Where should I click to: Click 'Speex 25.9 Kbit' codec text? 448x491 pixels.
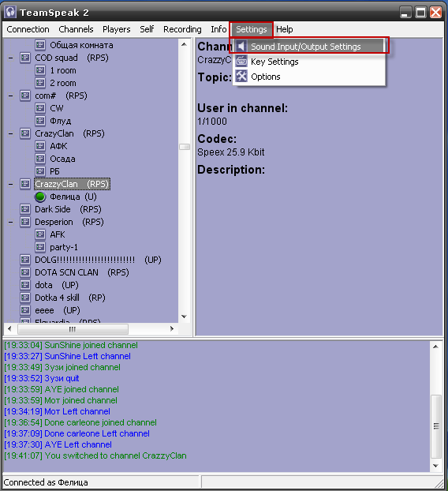(x=231, y=152)
